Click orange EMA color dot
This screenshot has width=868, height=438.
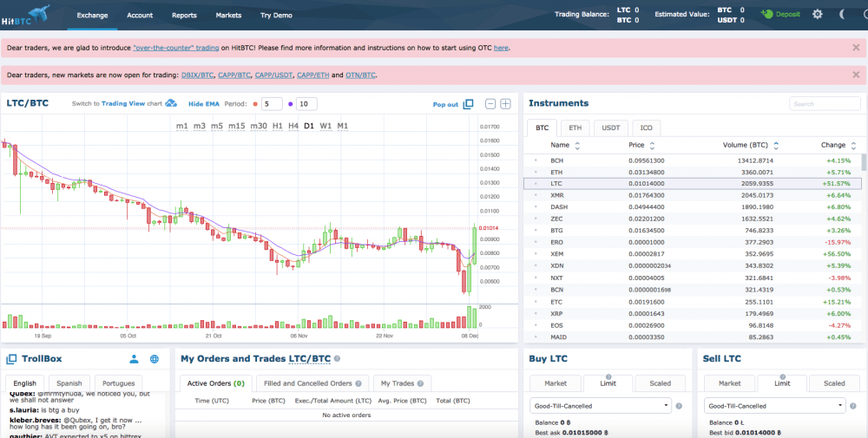pos(254,104)
